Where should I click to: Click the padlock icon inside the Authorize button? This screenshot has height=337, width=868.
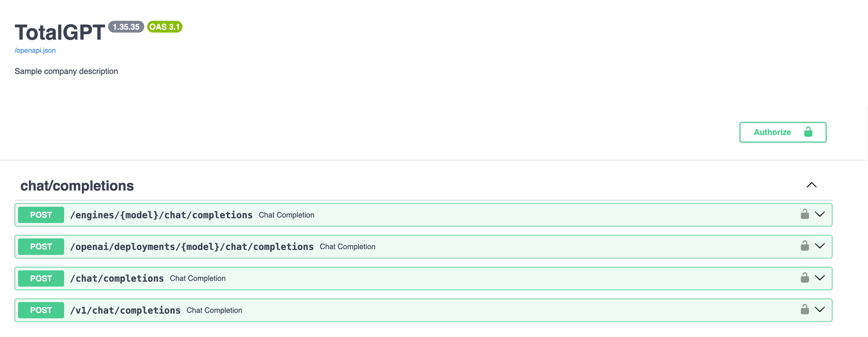808,132
